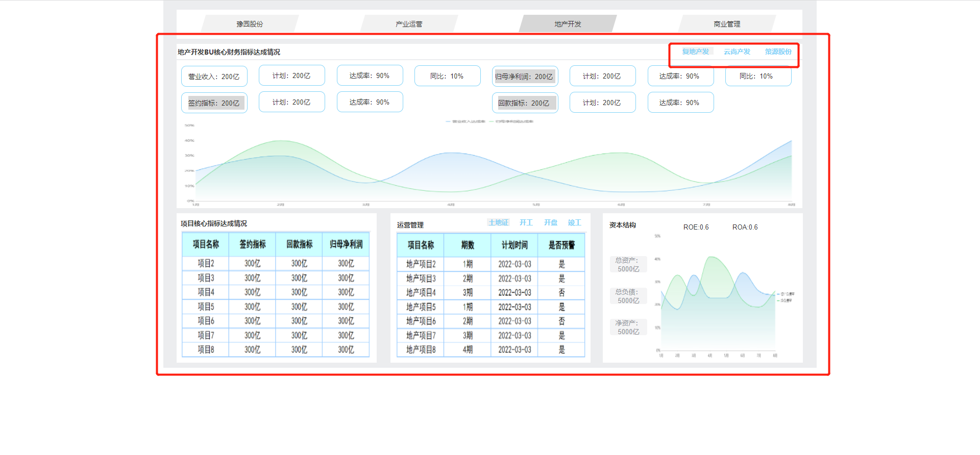Click the 地产开发BU核心财务指标达成情况 title
980x455 pixels.
[x=229, y=52]
